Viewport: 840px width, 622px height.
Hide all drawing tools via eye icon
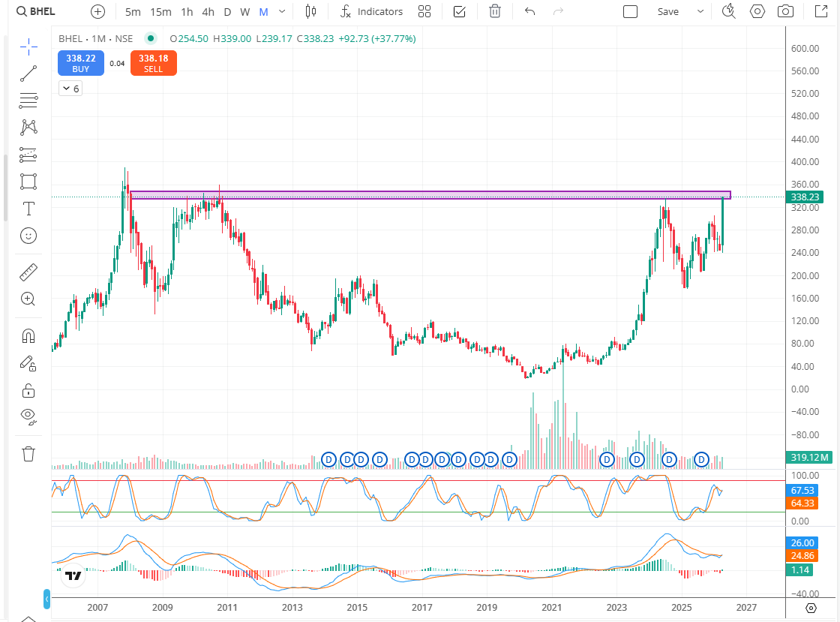coord(28,416)
